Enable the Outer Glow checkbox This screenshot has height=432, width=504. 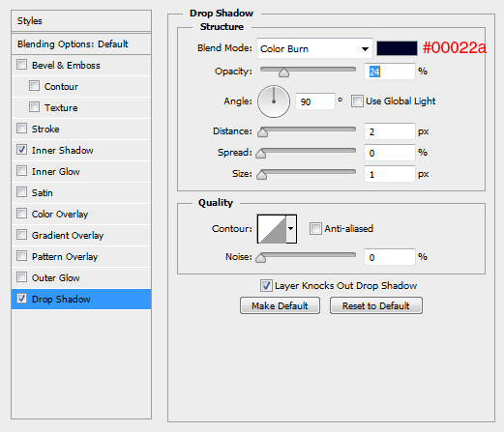pyautogui.click(x=21, y=277)
